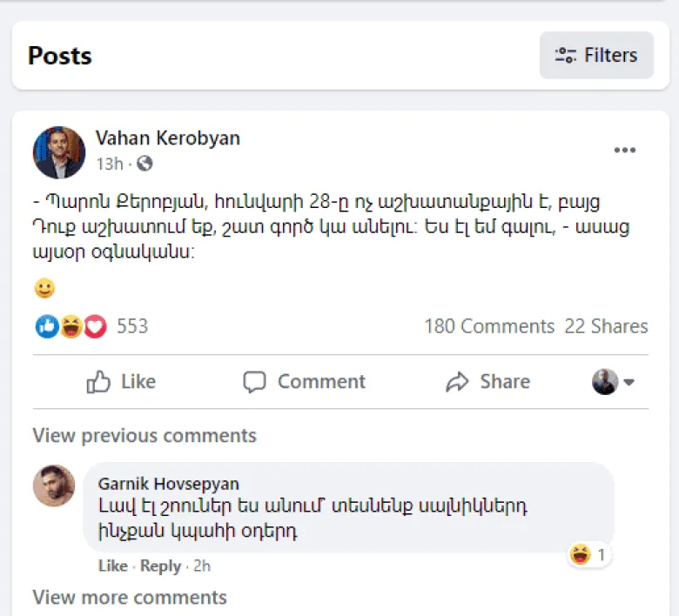Image resolution: width=679 pixels, height=616 pixels.
Task: Click the Haha reaction on Garnik's comment
Action: coord(579,554)
